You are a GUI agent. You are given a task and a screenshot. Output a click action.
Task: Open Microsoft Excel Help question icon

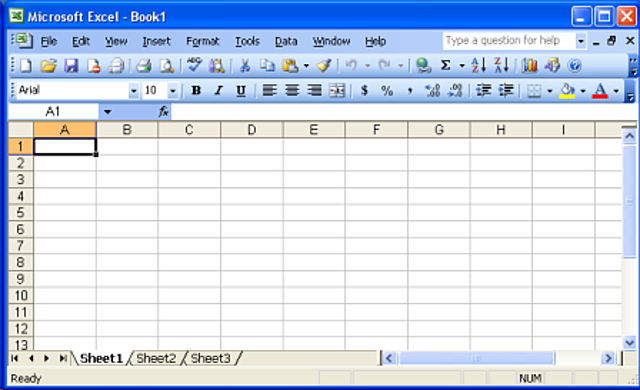point(575,65)
